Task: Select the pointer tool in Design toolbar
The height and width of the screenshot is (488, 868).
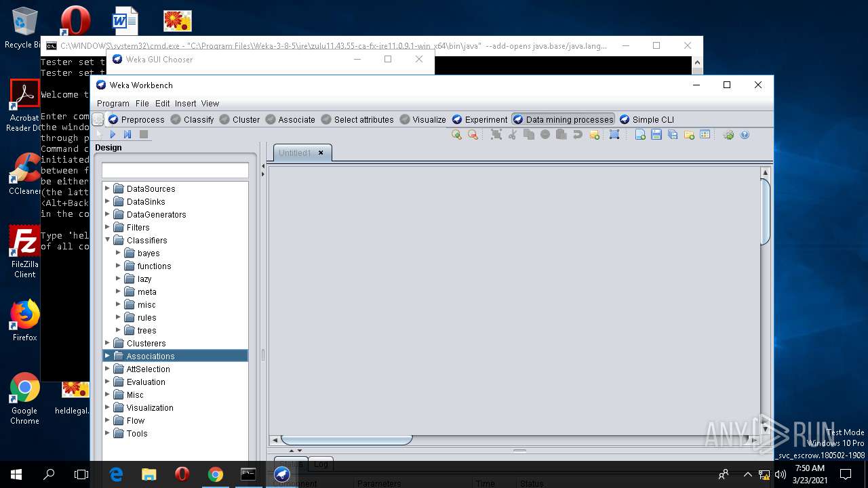Action: click(99, 134)
